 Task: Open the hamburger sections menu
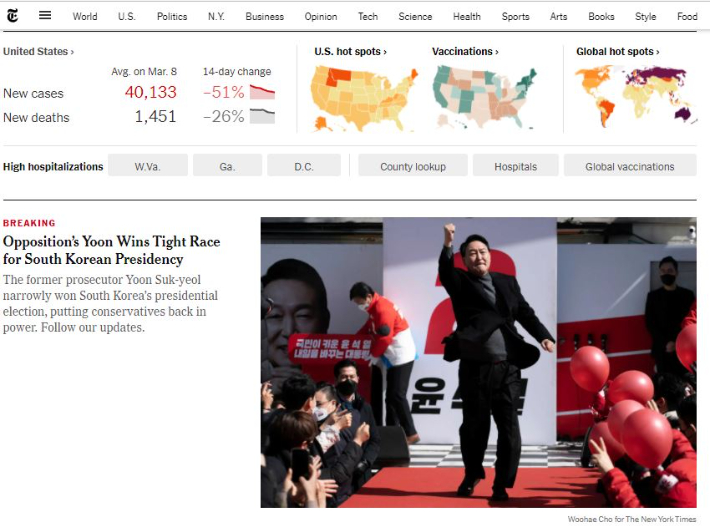45,15
